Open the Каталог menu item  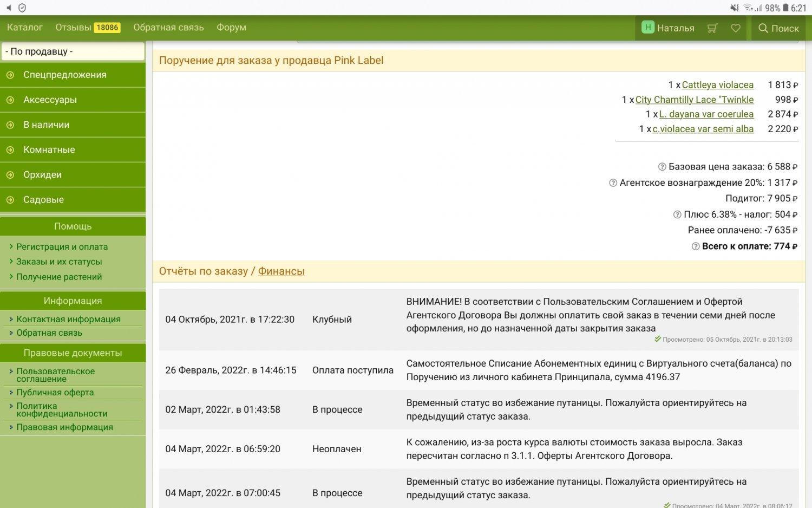tap(25, 28)
